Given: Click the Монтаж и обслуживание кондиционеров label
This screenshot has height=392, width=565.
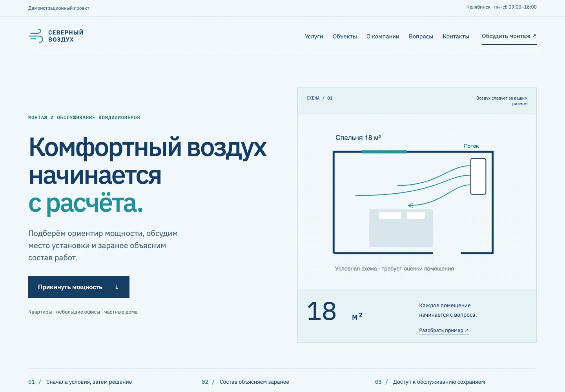Looking at the screenshot, I should point(84,118).
